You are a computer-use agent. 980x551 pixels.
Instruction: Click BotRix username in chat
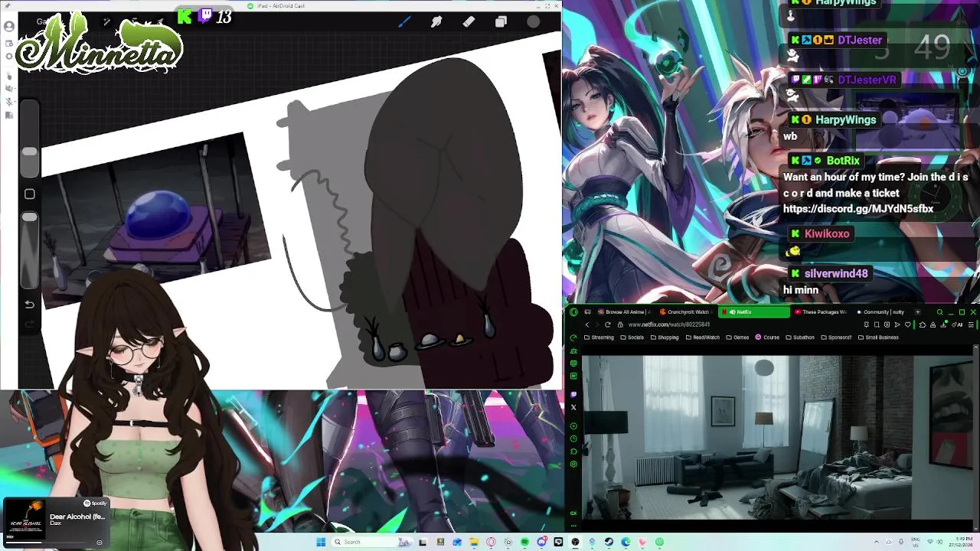(x=843, y=161)
